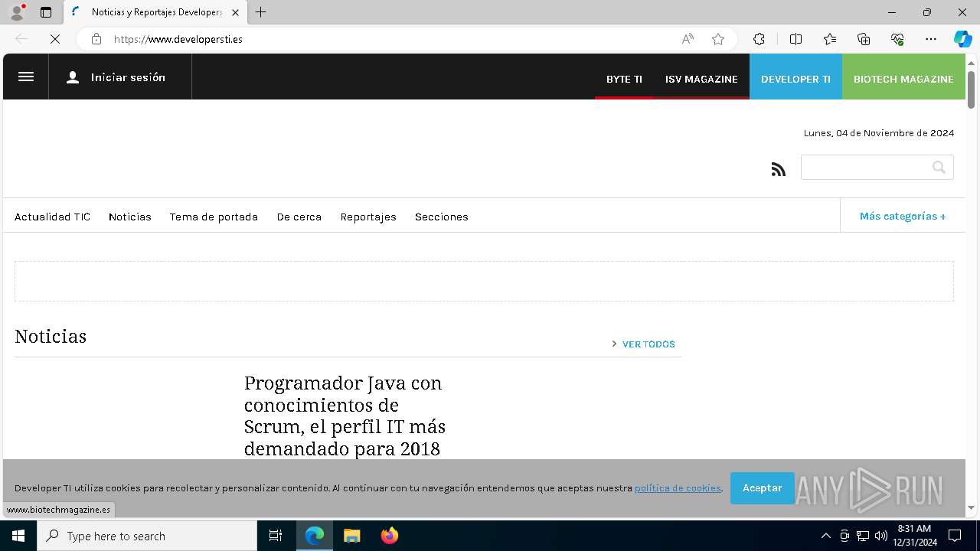Click VER TODOS link for Noticias
The width and height of the screenshot is (980, 551).
(648, 344)
